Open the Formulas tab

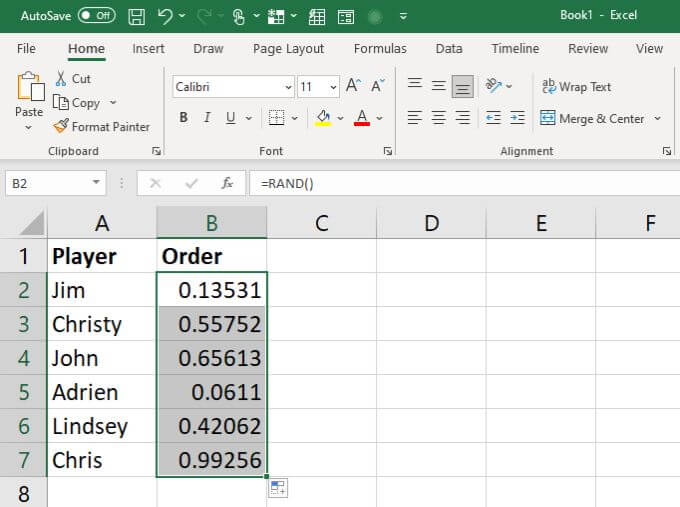[x=380, y=49]
